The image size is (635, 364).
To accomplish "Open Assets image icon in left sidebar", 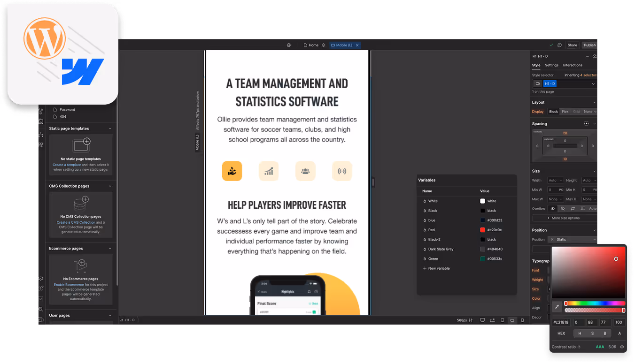I will (x=41, y=122).
